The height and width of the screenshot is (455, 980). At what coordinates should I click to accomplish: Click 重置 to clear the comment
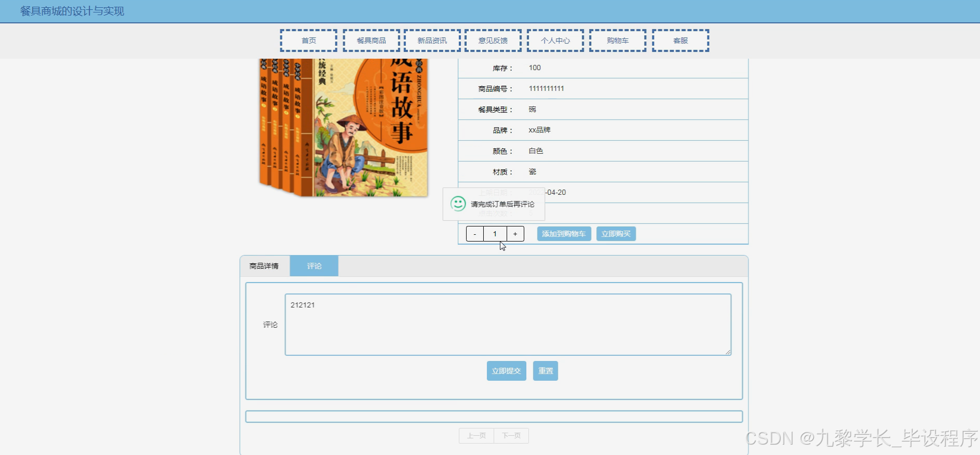tap(546, 371)
